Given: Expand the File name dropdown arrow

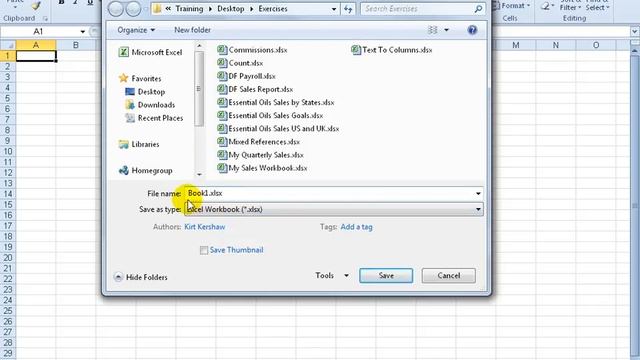Looking at the screenshot, I should [478, 193].
